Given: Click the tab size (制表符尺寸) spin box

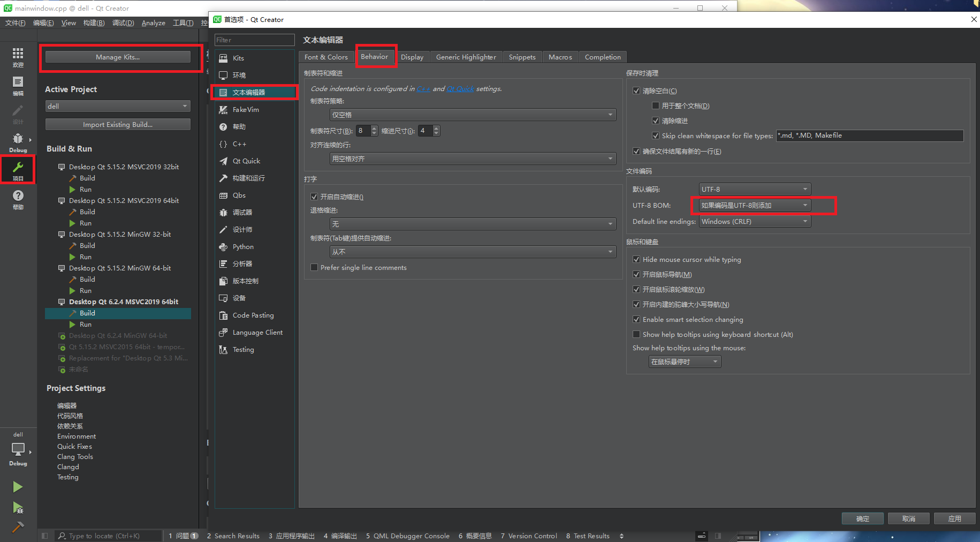Looking at the screenshot, I should tap(367, 131).
